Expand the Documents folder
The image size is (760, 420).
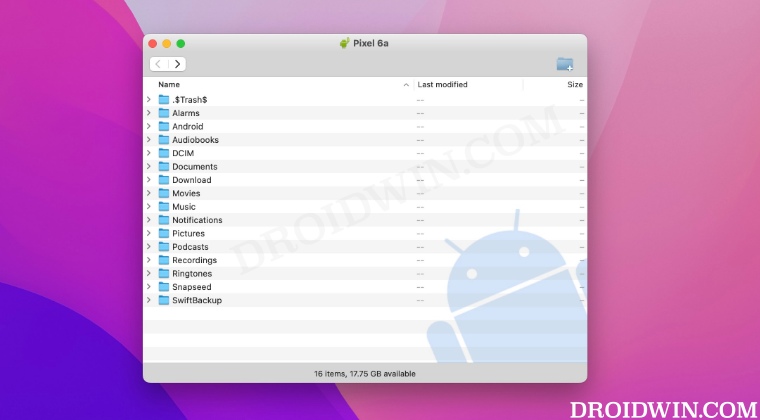tap(149, 166)
